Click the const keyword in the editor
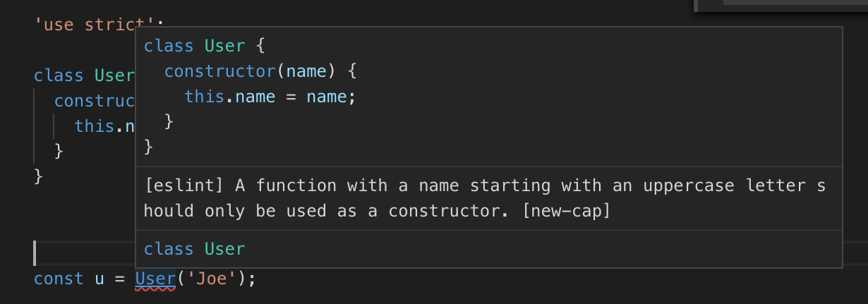This screenshot has width=868, height=304. pyautogui.click(x=59, y=279)
